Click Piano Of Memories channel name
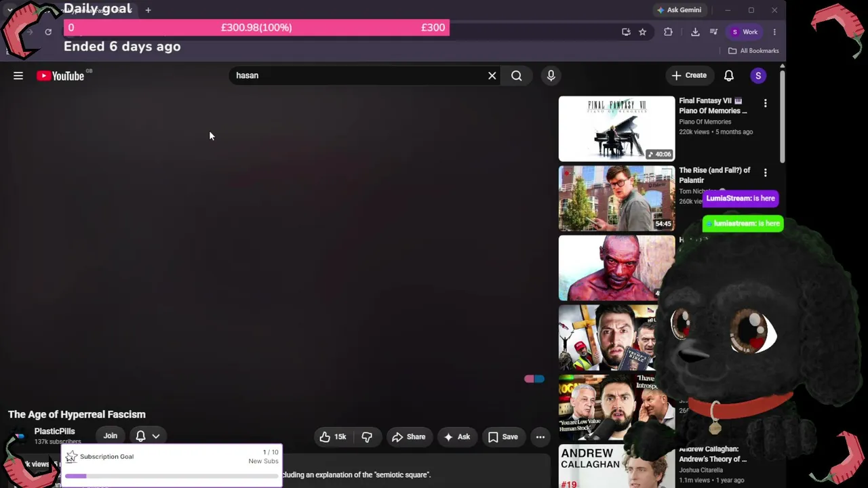This screenshot has width=868, height=488. pyautogui.click(x=705, y=122)
